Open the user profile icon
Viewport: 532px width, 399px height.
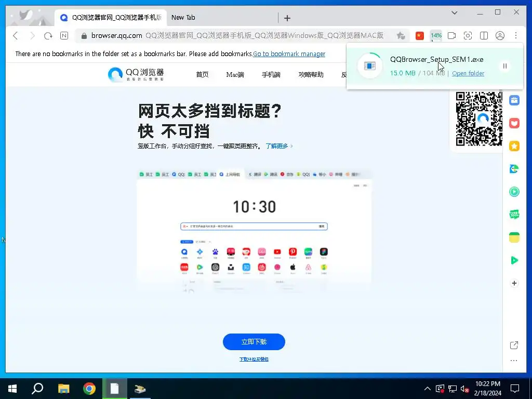coord(500,36)
